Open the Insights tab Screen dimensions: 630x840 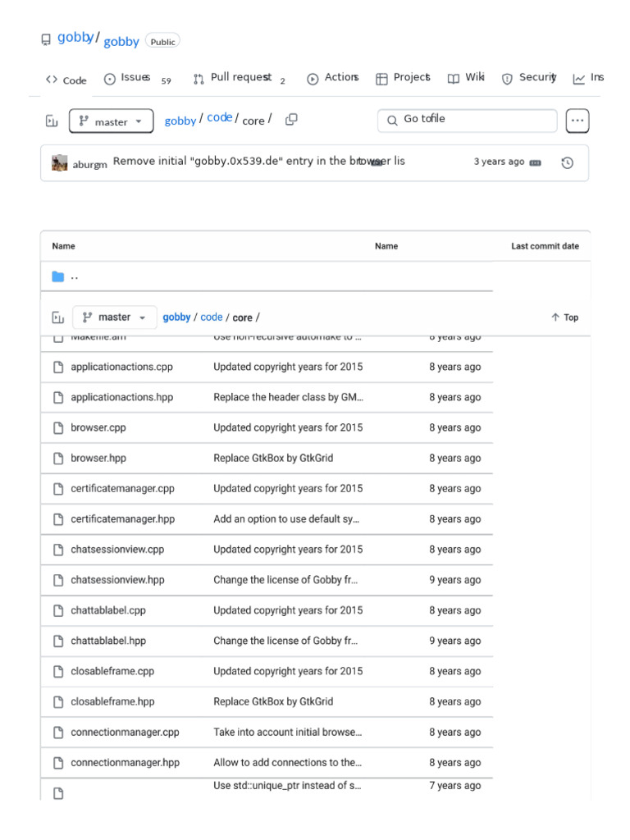[x=588, y=78]
